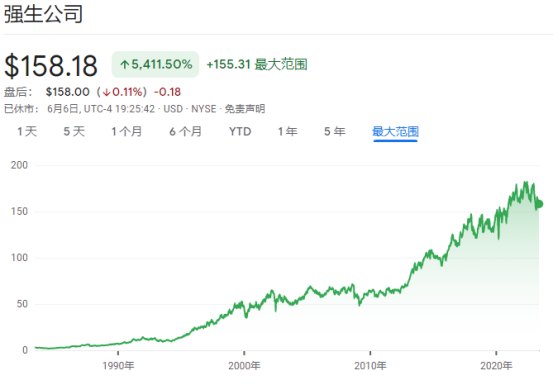Image resolution: width=554 pixels, height=386 pixels.
Task: Click the $158.18 current price
Action: point(51,66)
